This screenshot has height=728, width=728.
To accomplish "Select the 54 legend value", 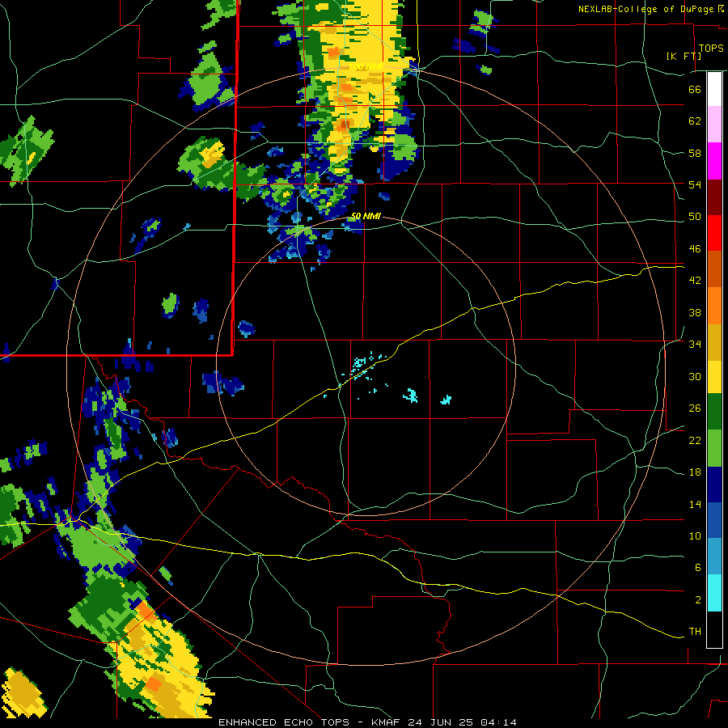I will (695, 184).
